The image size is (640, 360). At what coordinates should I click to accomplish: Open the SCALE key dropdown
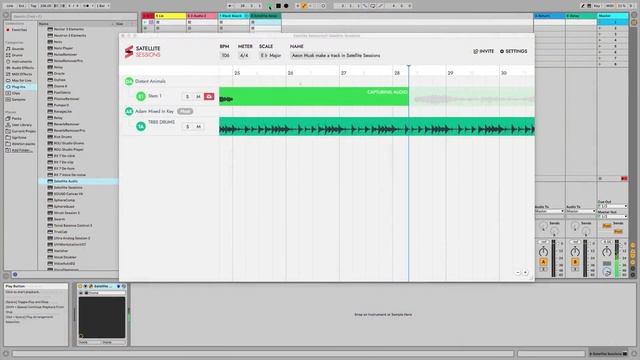point(271,55)
